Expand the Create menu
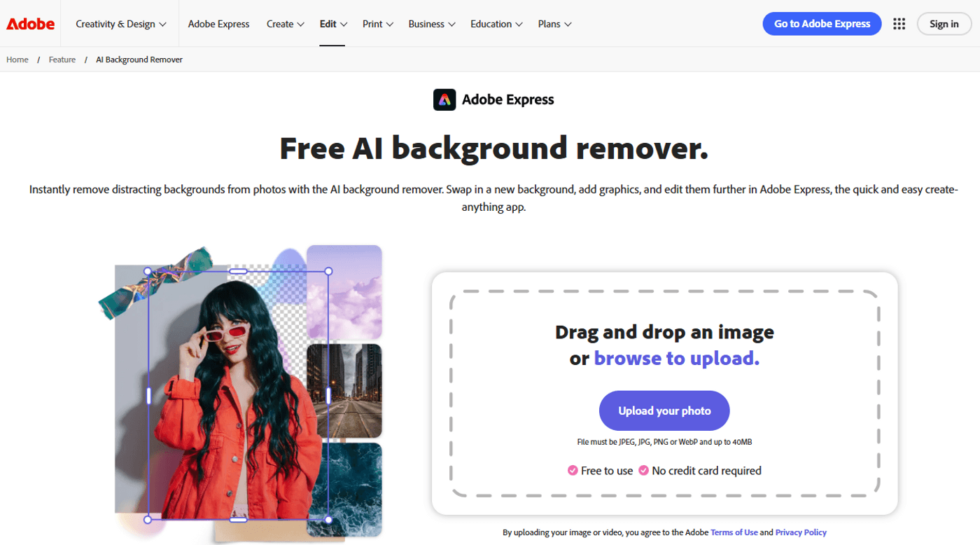The width and height of the screenshot is (980, 545). pos(285,24)
